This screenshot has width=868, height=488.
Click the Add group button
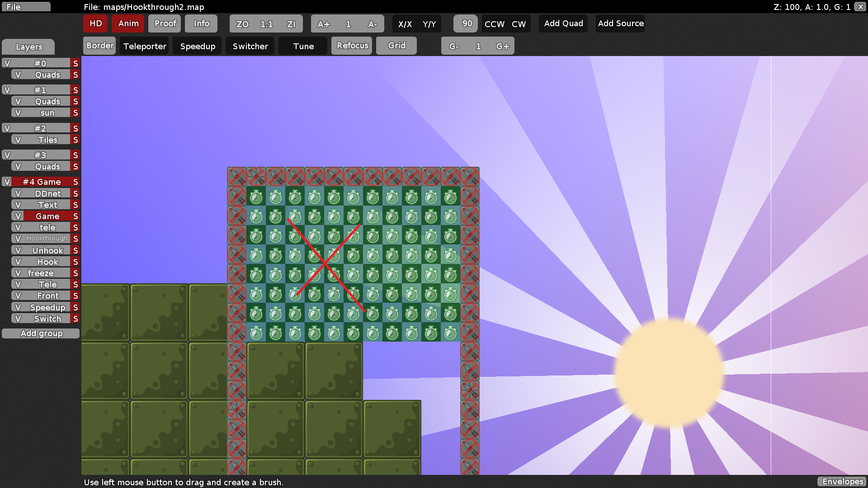(x=41, y=333)
